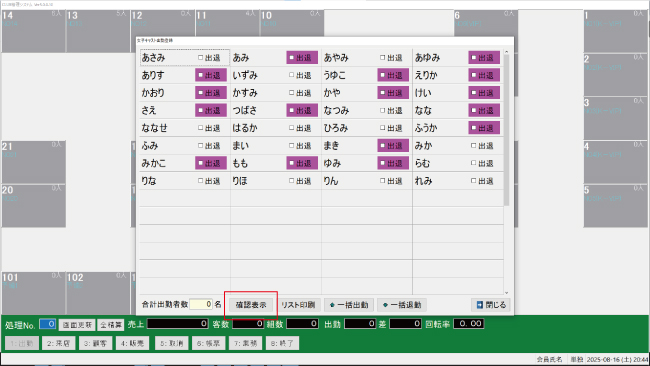Select the 6:帳票 function button
650x366 pixels.
pyautogui.click(x=209, y=343)
